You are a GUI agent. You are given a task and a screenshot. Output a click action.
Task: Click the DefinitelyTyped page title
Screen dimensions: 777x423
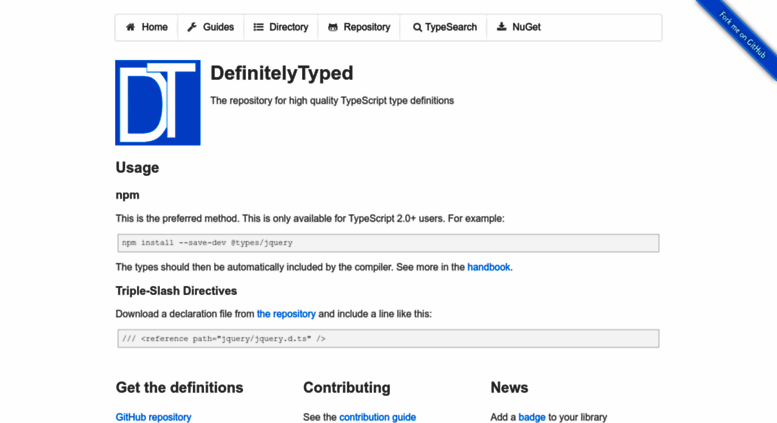(282, 73)
